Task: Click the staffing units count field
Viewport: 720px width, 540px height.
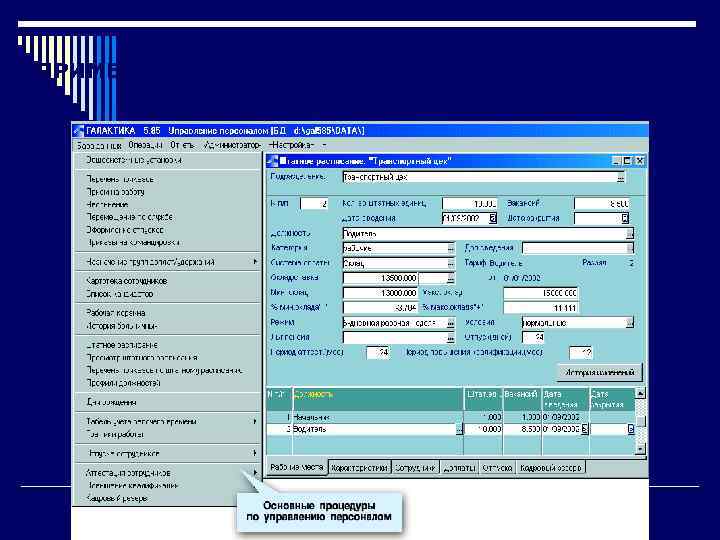Action: pos(470,204)
